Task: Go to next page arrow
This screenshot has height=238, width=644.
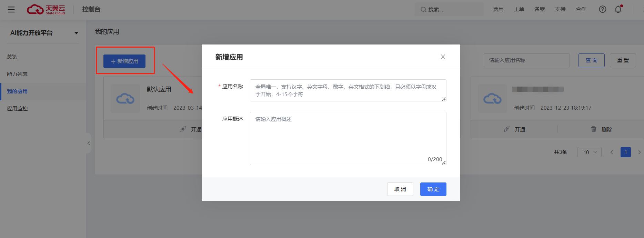Action: point(640,152)
